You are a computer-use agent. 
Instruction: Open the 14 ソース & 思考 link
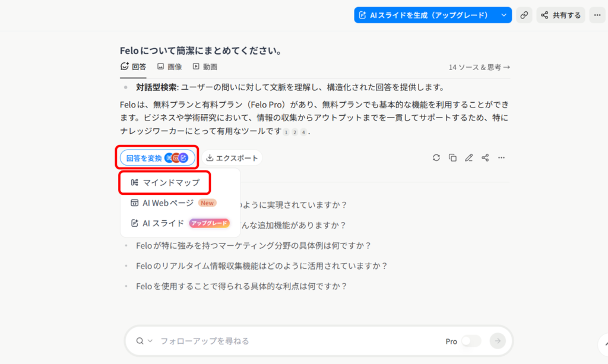pyautogui.click(x=479, y=67)
